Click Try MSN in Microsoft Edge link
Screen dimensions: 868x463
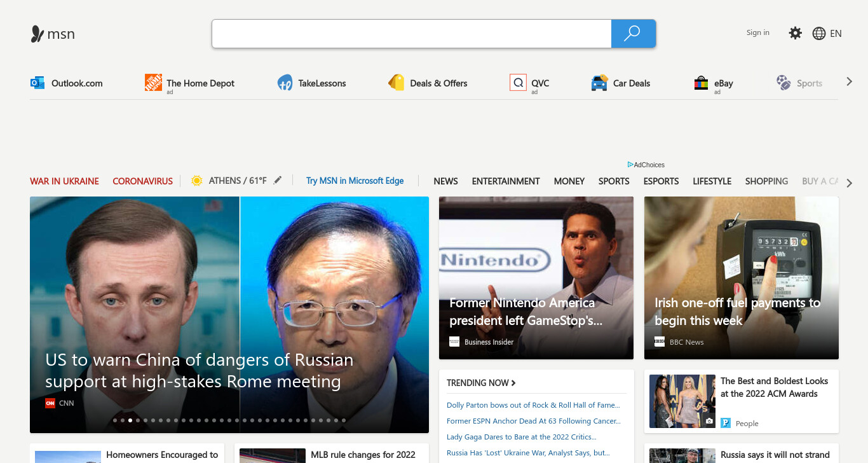coord(355,181)
